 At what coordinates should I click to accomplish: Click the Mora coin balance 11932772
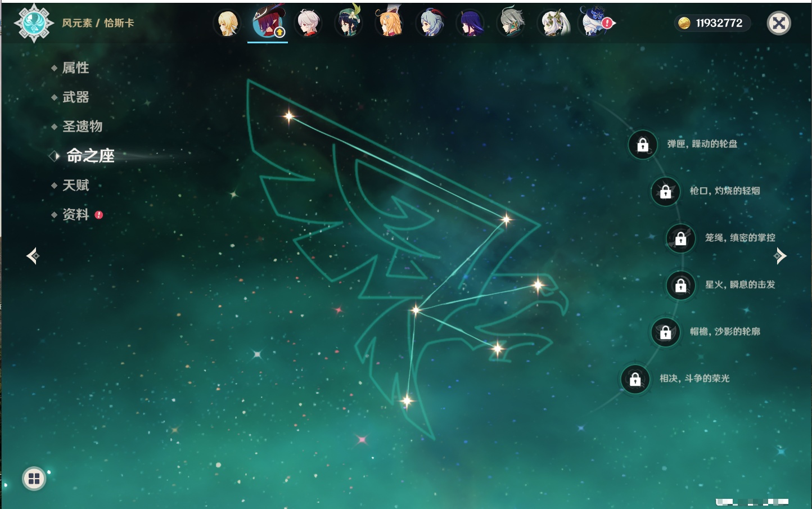pyautogui.click(x=711, y=23)
